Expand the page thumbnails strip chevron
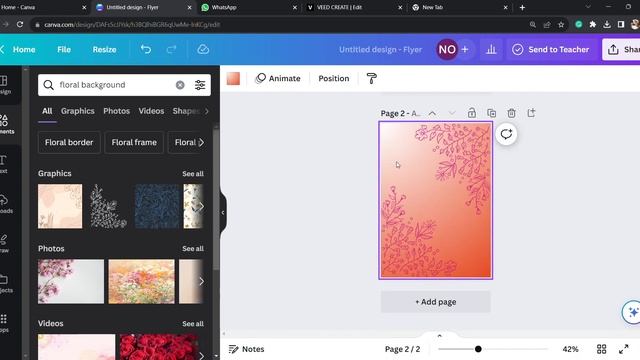The image size is (640, 360). pos(440,336)
